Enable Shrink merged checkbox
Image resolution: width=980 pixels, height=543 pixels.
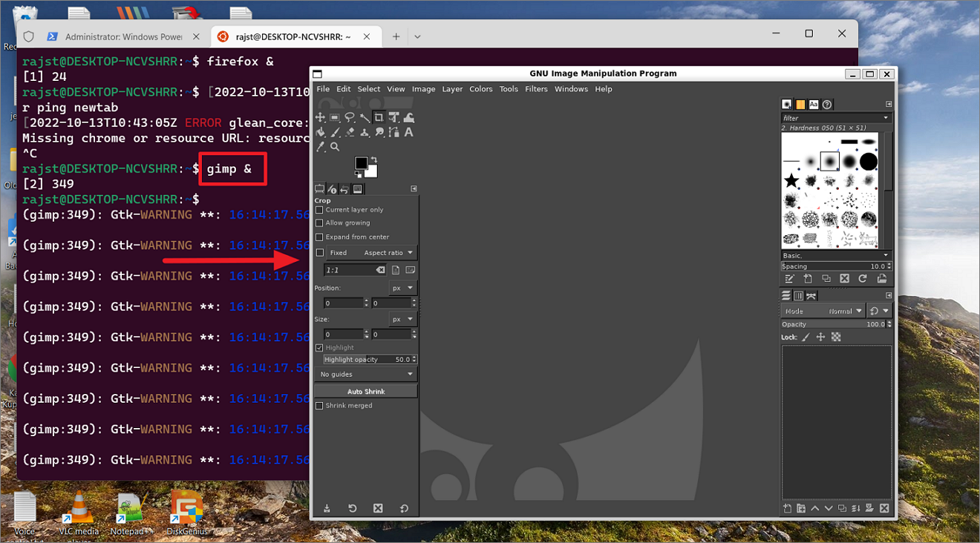click(319, 406)
